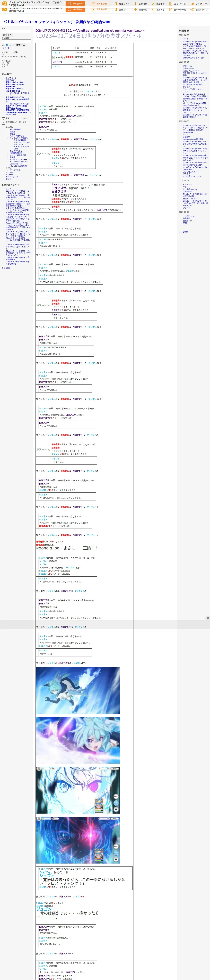Click もっと見る under recently updated pages
Viewport: 210px width, 980px height.
(x=6, y=268)
